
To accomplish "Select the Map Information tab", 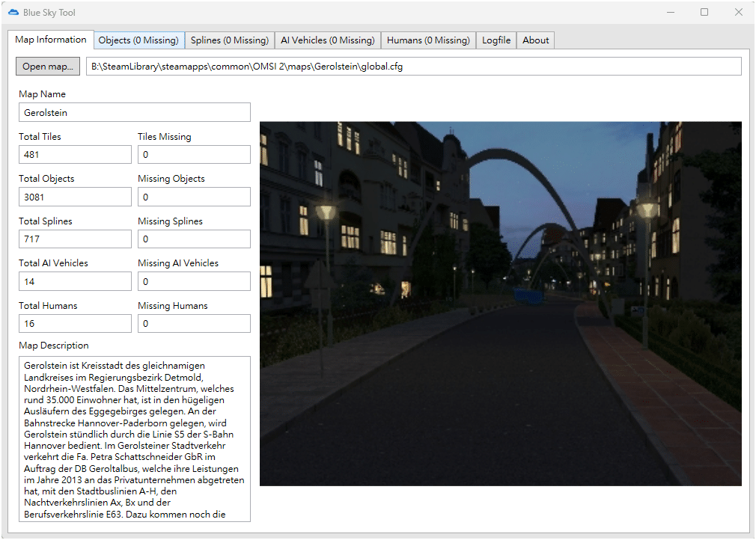I will [x=51, y=40].
